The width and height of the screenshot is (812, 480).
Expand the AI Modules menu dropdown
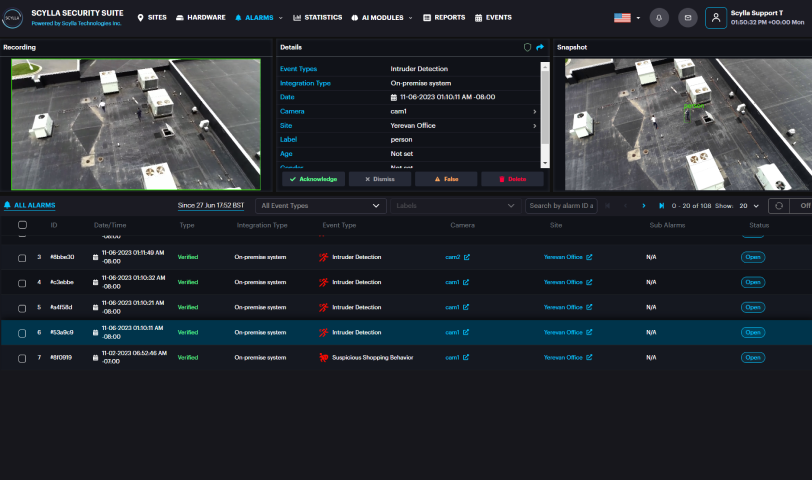click(x=410, y=18)
